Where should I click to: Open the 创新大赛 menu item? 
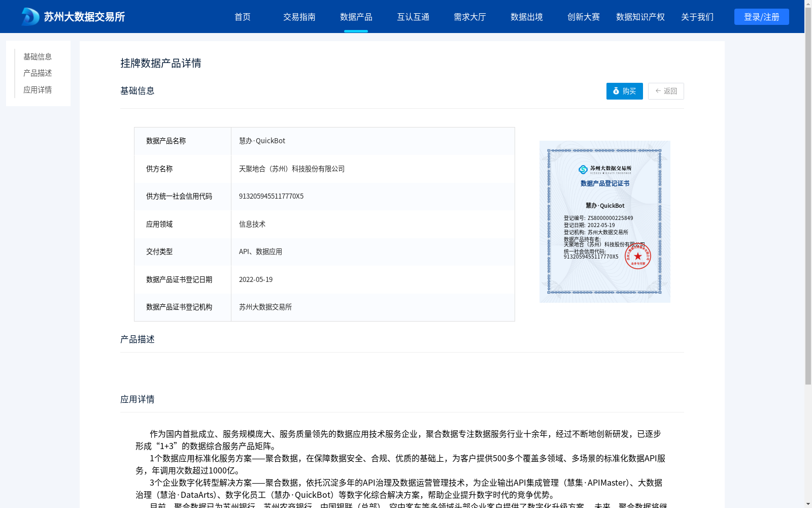584,17
